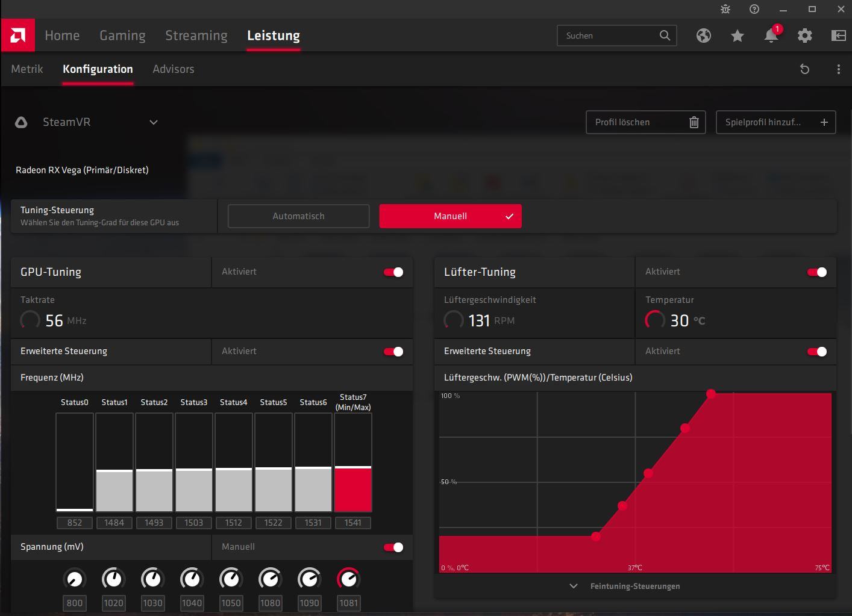Toggle the sidebar panel icon
This screenshot has width=852, height=616.
click(x=839, y=36)
